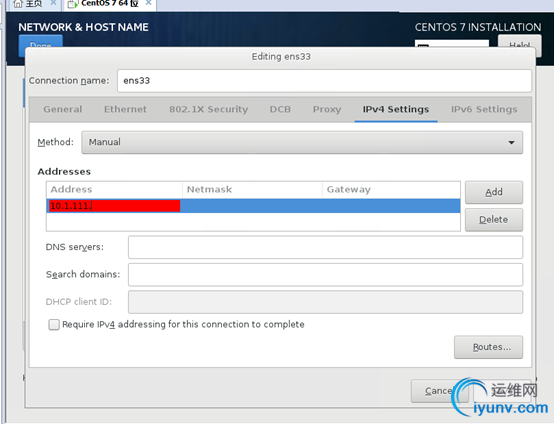Open the General tab
The width and height of the screenshot is (554, 424).
63,109
